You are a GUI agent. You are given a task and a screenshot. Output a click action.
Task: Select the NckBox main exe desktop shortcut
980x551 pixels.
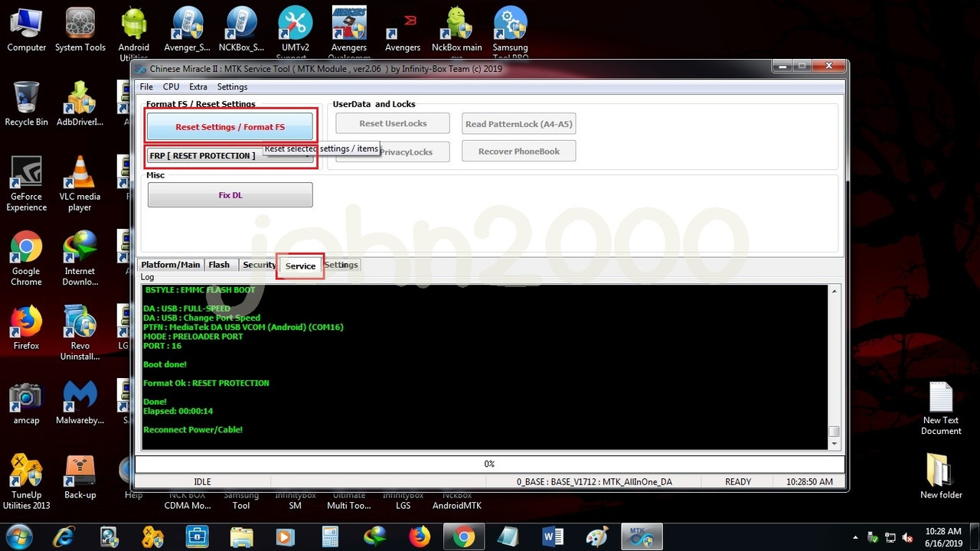(x=457, y=33)
